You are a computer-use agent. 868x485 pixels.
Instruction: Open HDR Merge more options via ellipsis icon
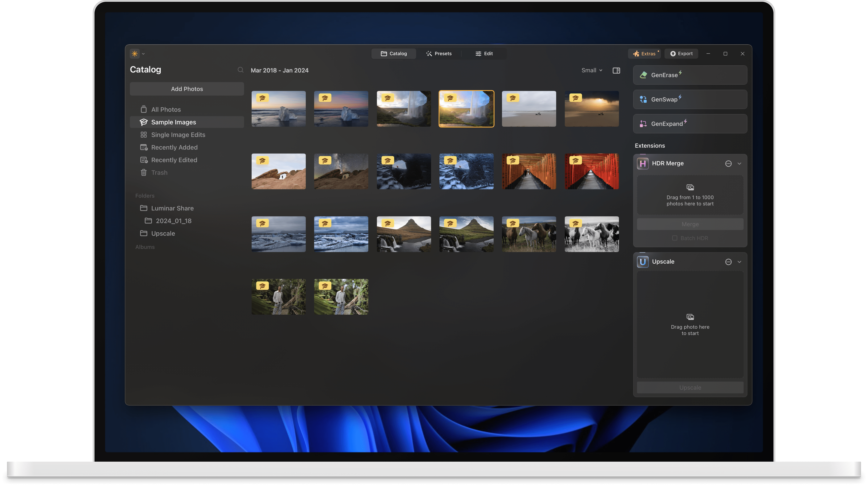[729, 163]
